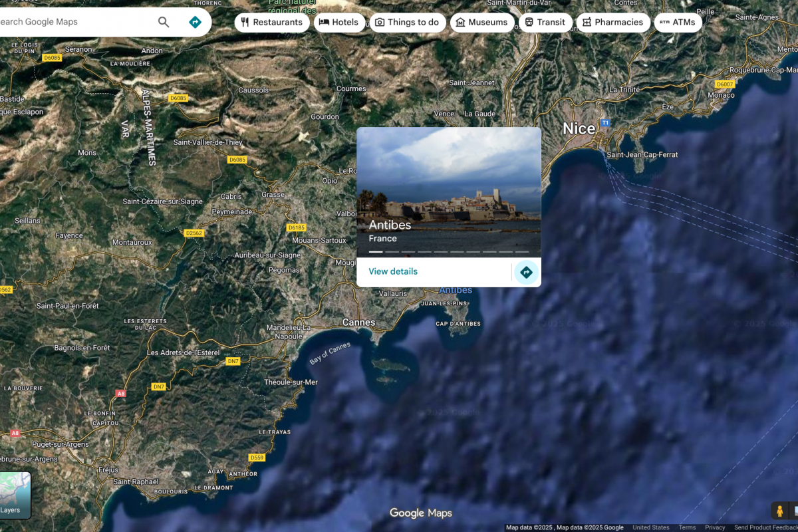Open directions from the search bar icon
Image resolution: width=798 pixels, height=532 pixels.
coord(195,22)
